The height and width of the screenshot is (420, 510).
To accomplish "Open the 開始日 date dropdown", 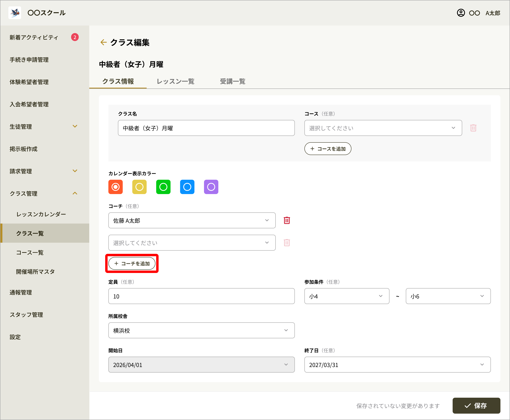I will tap(201, 365).
